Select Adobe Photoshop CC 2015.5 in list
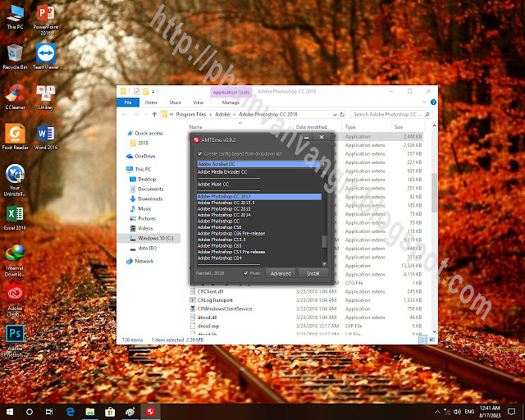The height and width of the screenshot is (420, 525). point(259,203)
